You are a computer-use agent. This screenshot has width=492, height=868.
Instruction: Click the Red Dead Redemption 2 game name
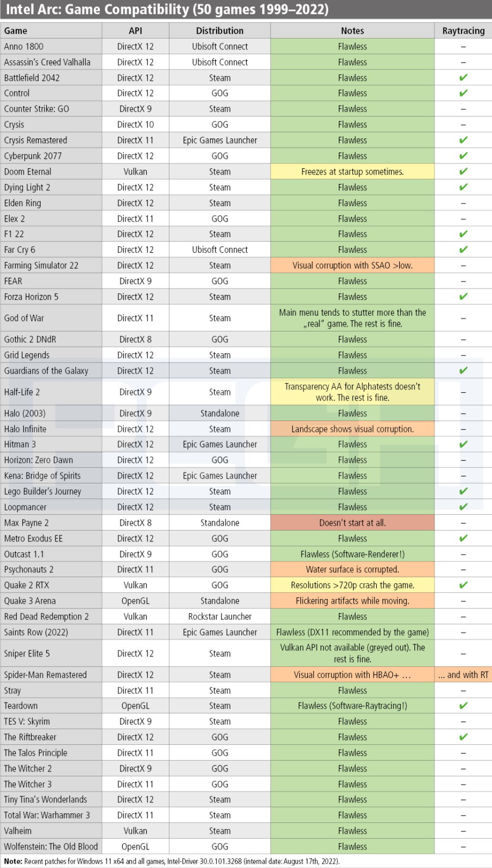pyautogui.click(x=46, y=616)
